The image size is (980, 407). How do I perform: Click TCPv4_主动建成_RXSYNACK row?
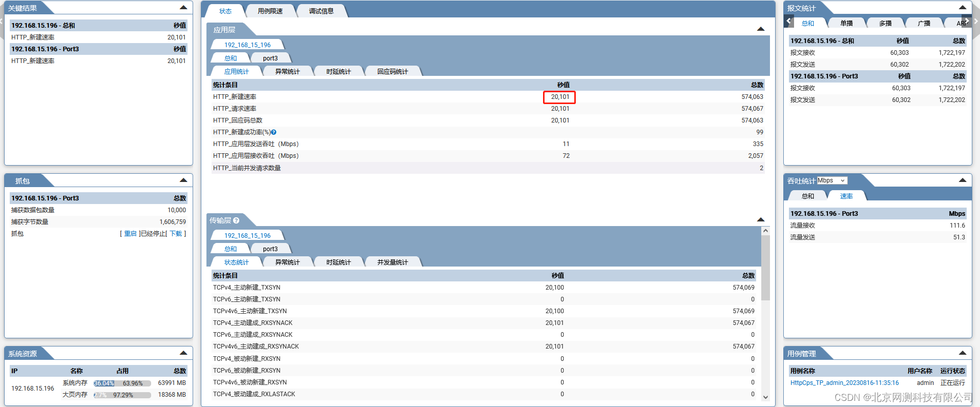pos(484,323)
